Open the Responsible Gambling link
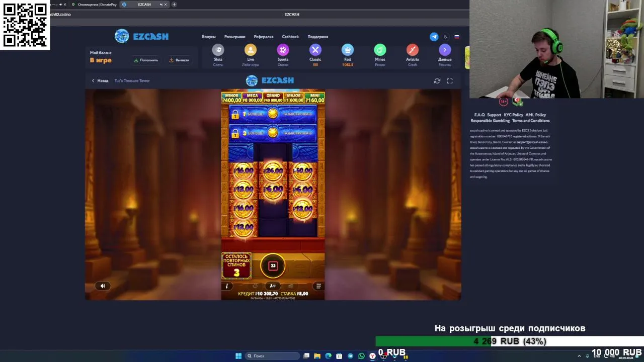644x362 pixels. coord(490,121)
